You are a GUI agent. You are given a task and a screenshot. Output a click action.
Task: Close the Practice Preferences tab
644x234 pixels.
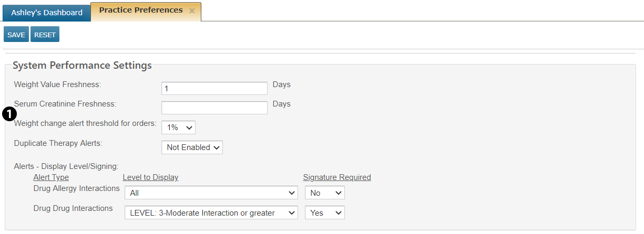click(192, 11)
